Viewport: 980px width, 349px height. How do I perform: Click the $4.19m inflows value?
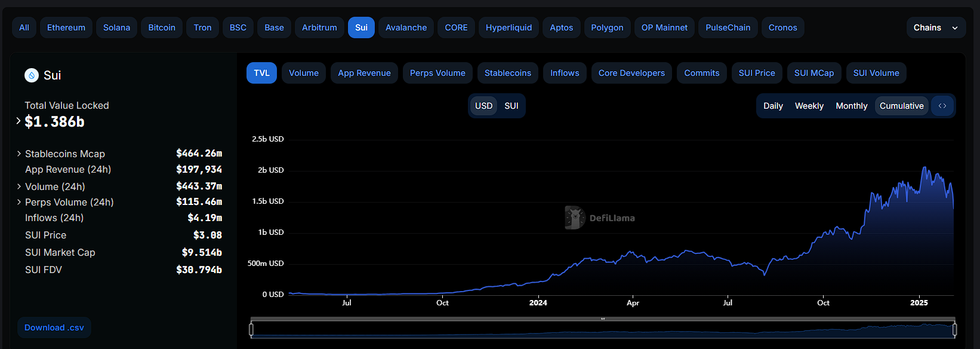[205, 218]
